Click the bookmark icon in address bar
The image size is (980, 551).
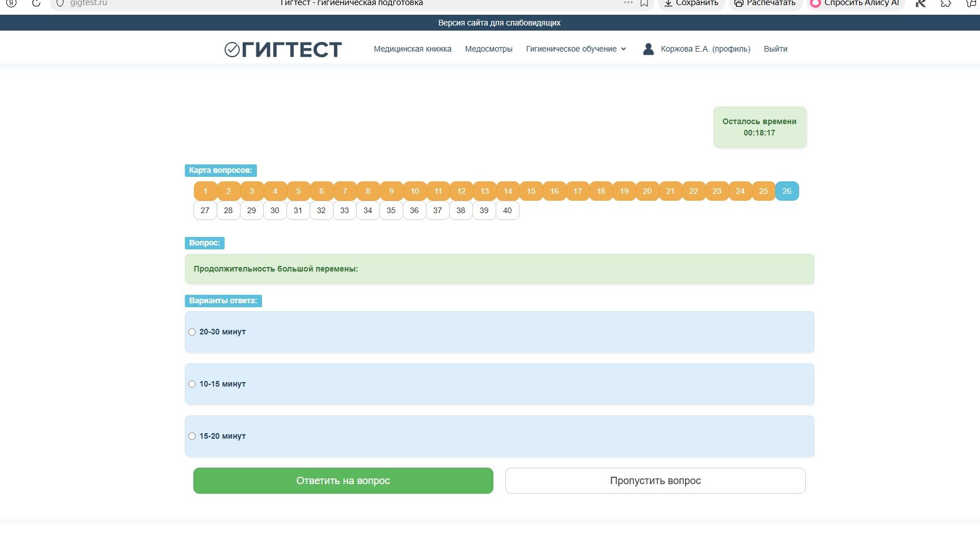(x=644, y=3)
